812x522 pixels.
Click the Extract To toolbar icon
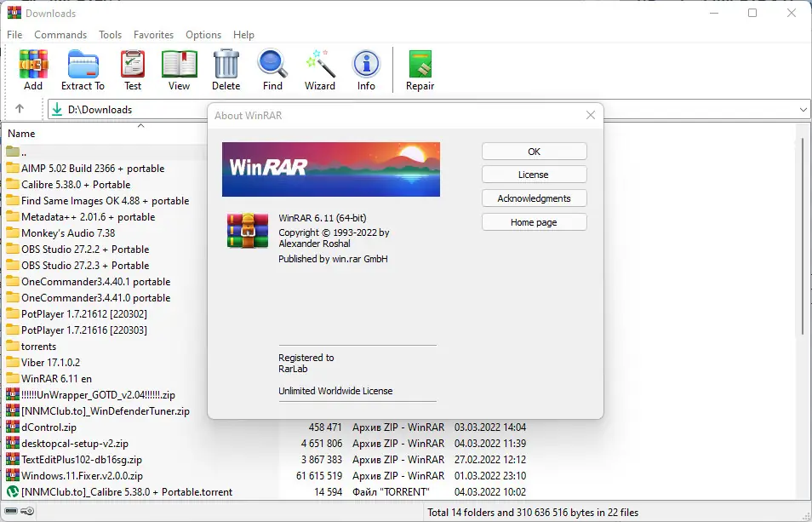tap(83, 64)
